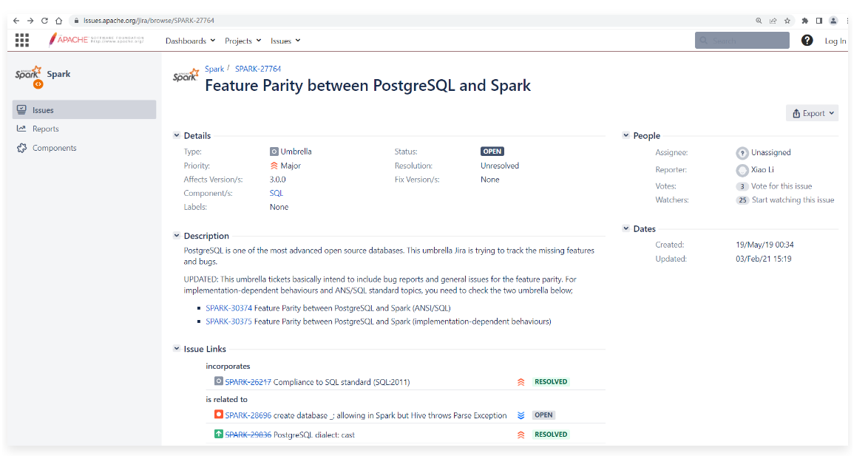Viewport: 868px width, 456px height.
Task: Open the Projects menu
Action: [243, 41]
